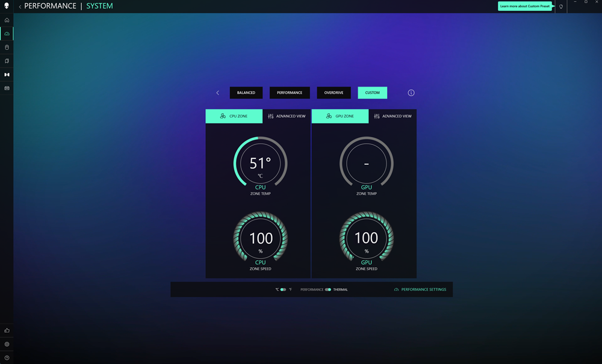Image resolution: width=602 pixels, height=364 pixels.
Task: Open settings gear in sidebar
Action: coord(7,344)
